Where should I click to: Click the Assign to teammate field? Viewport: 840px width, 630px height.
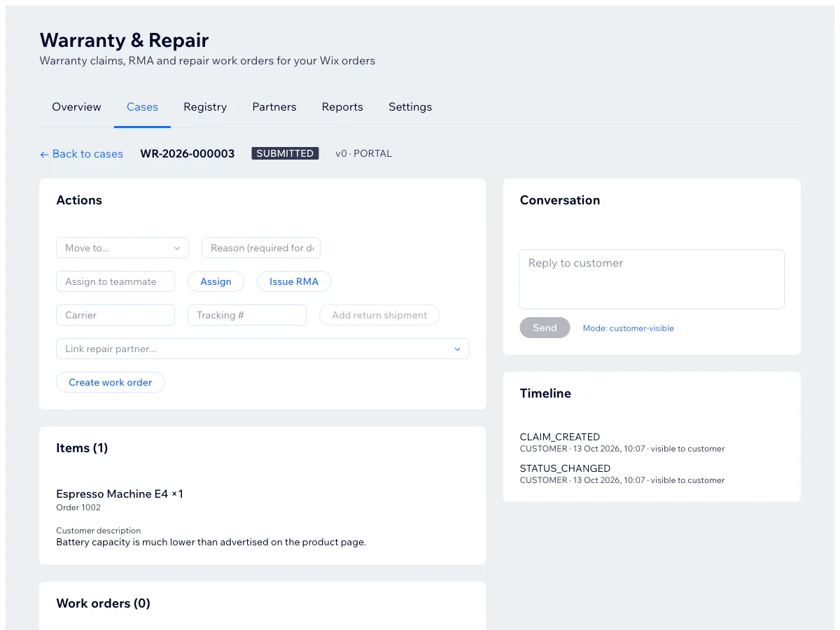point(115,281)
